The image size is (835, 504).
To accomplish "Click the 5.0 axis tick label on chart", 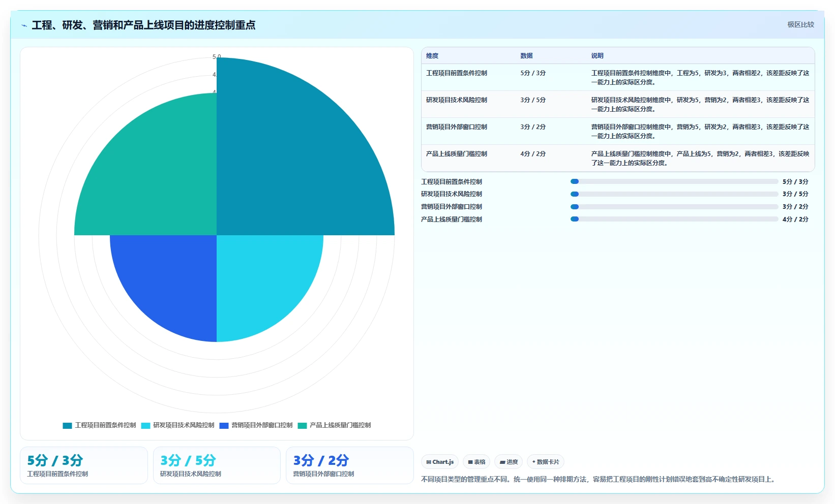I will (217, 57).
